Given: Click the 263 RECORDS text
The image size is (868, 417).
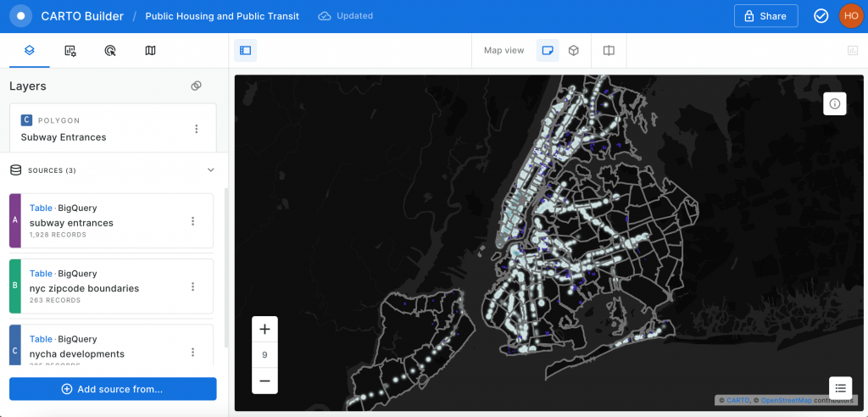Looking at the screenshot, I should click(x=55, y=300).
